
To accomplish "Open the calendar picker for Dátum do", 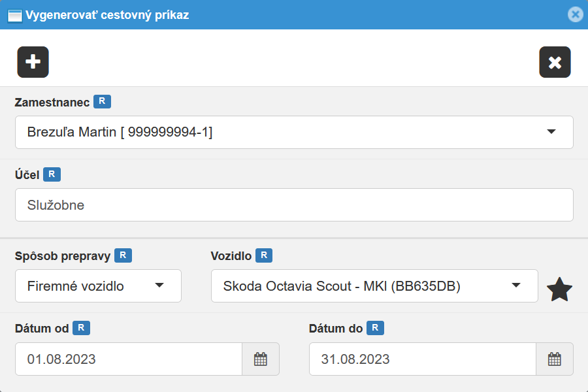I will [555, 359].
